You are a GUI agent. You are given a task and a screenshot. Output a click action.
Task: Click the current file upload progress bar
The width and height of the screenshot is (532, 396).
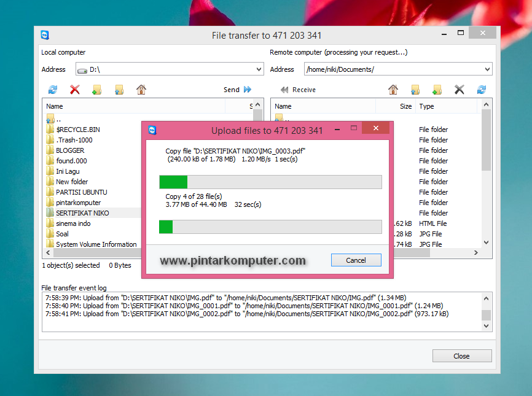pos(270,182)
